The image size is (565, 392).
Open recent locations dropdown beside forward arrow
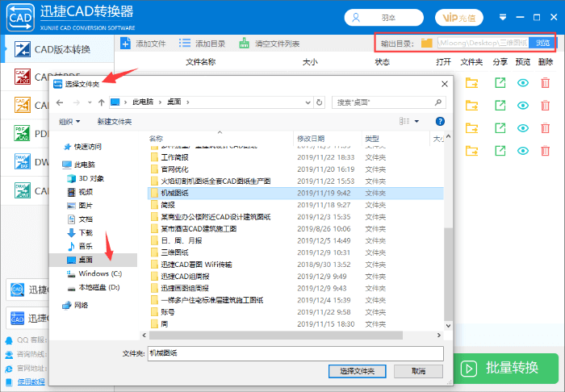pos(90,102)
